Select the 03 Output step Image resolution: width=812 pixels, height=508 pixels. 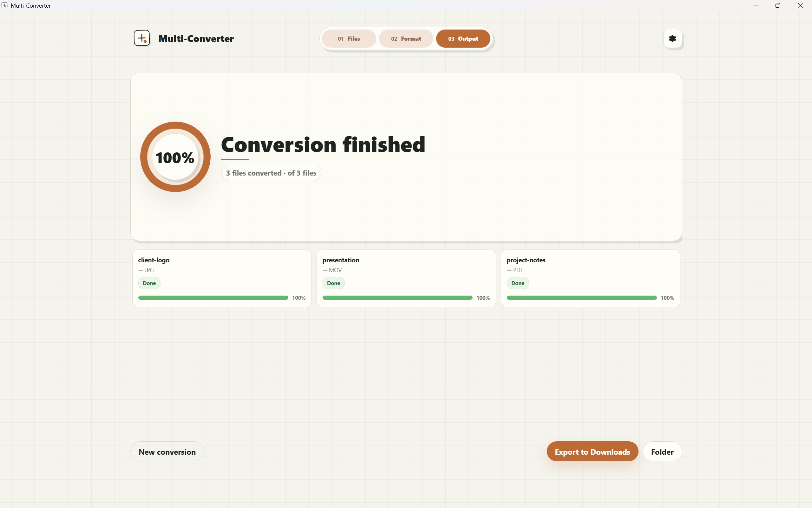coord(463,39)
